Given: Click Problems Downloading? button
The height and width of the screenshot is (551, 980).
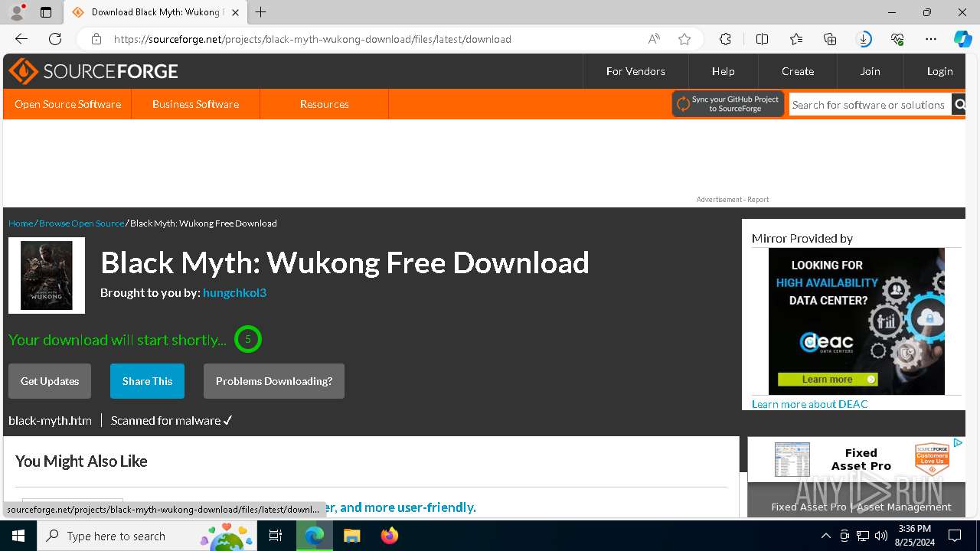Looking at the screenshot, I should [x=274, y=381].
